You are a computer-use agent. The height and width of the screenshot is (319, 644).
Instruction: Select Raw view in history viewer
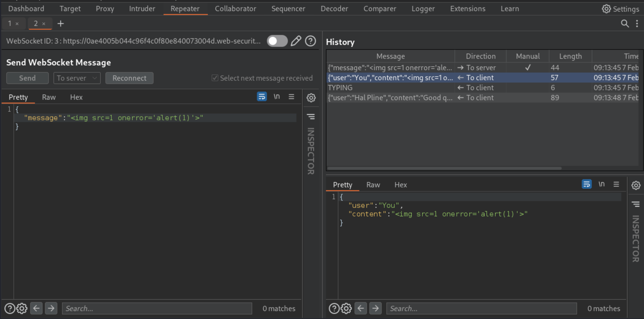point(373,185)
